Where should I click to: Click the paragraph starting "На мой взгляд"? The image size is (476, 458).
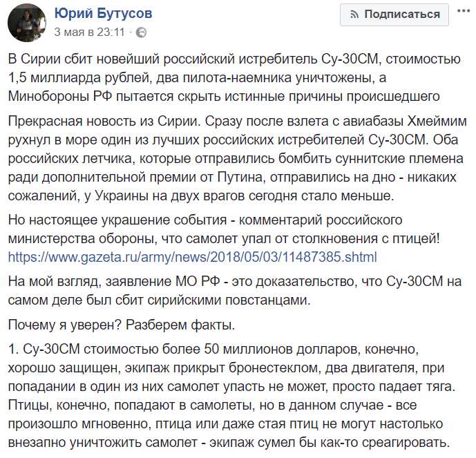(x=235, y=291)
